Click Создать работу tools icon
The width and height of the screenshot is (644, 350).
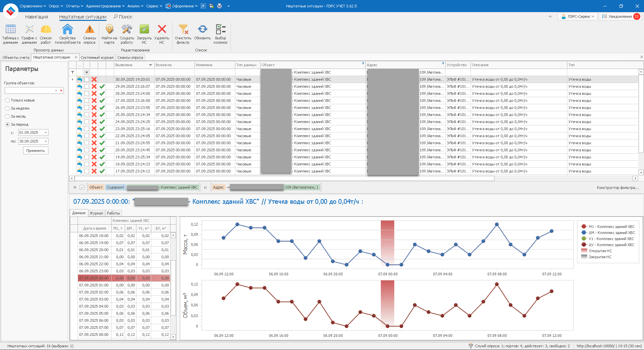(x=127, y=30)
